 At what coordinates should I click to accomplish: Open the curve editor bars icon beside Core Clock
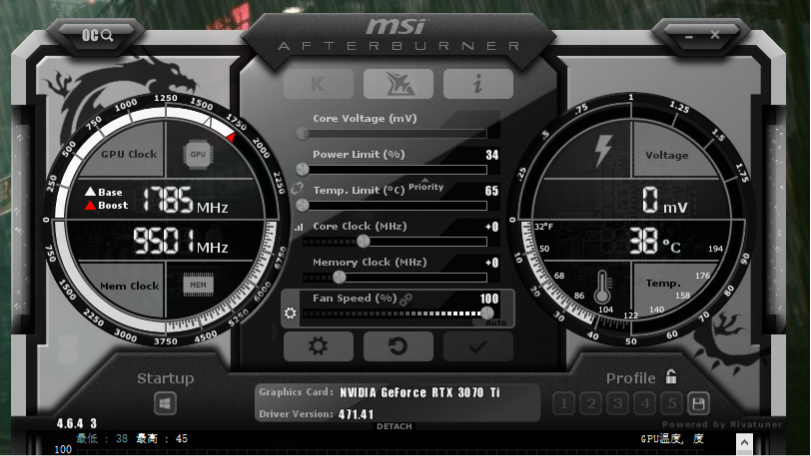tap(299, 227)
